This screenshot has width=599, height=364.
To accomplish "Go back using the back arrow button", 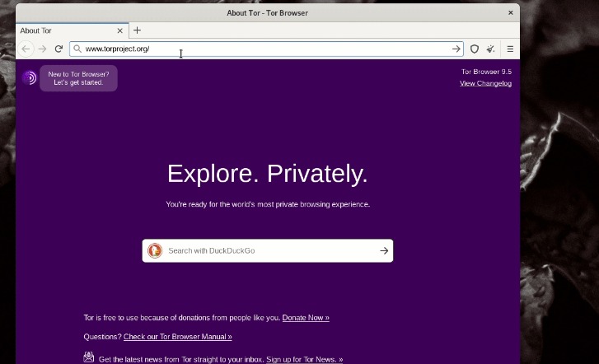I will click(x=26, y=49).
